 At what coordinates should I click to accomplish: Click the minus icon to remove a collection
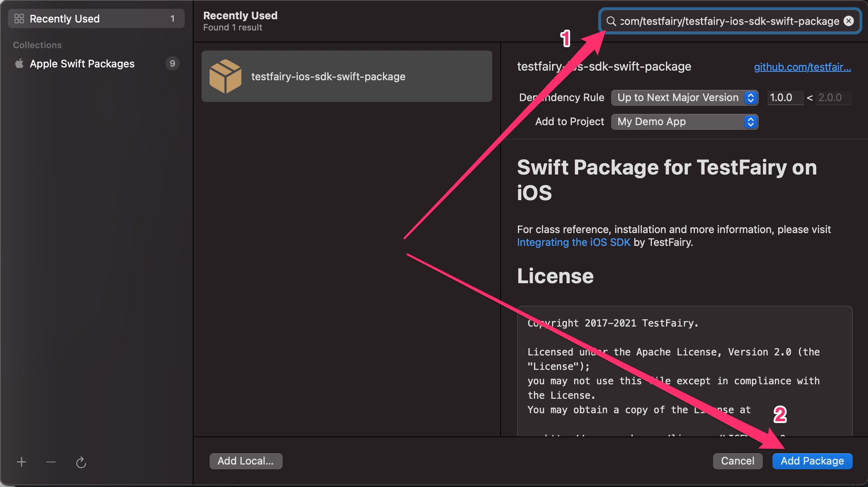point(51,462)
